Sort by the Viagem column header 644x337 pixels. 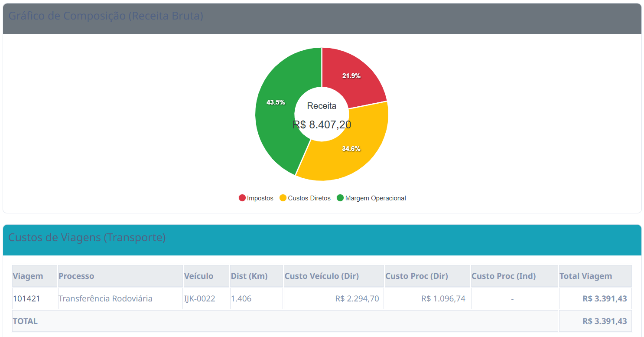pos(28,276)
